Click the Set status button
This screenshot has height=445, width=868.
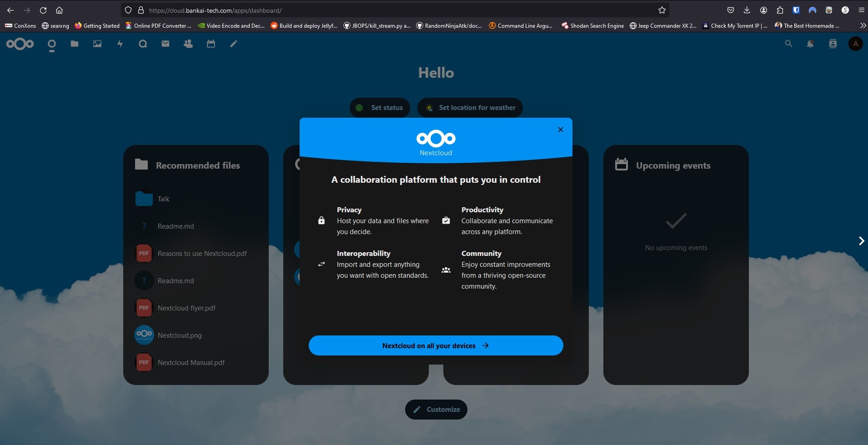(380, 108)
